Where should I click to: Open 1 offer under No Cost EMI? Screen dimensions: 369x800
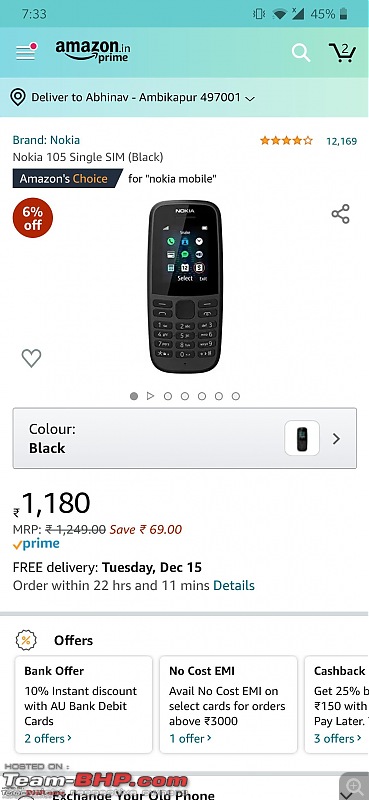click(190, 738)
